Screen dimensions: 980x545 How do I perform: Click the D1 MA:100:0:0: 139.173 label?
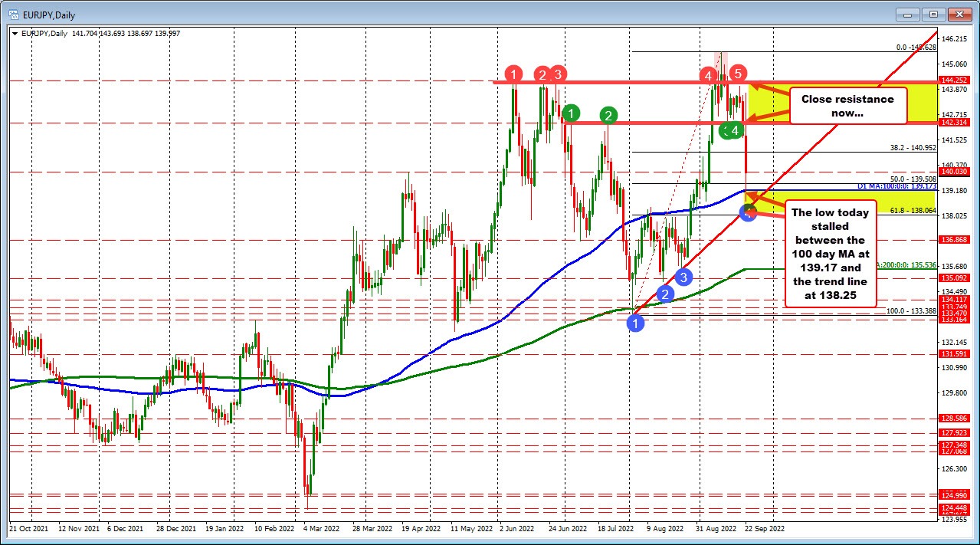(x=897, y=186)
